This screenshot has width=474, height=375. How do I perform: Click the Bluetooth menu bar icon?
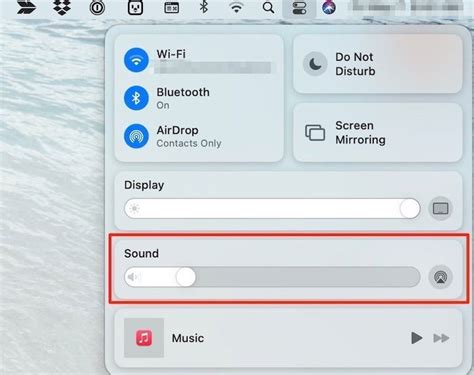(204, 7)
